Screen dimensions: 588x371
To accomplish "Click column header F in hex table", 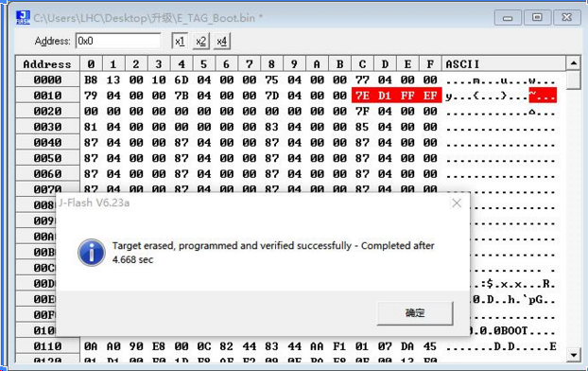I will (430, 64).
